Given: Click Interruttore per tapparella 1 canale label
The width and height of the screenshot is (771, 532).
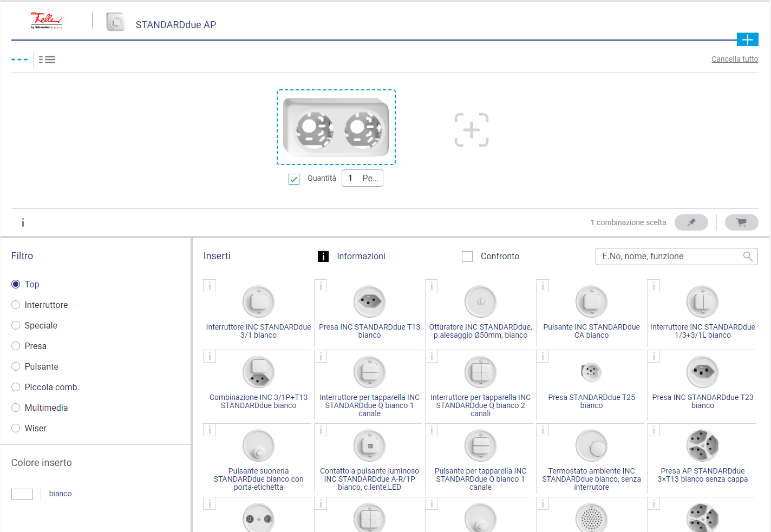Looking at the screenshot, I should tap(370, 405).
